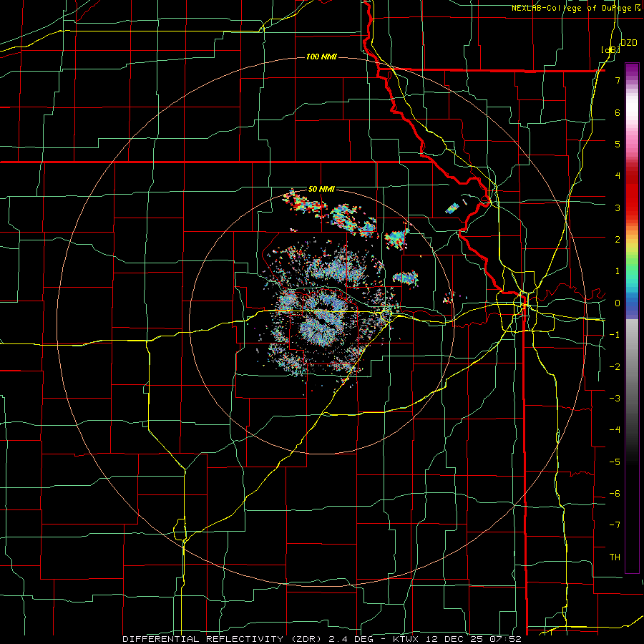The image size is (644, 644).
Task: Click the 4 value on color scale
Action: [618, 176]
